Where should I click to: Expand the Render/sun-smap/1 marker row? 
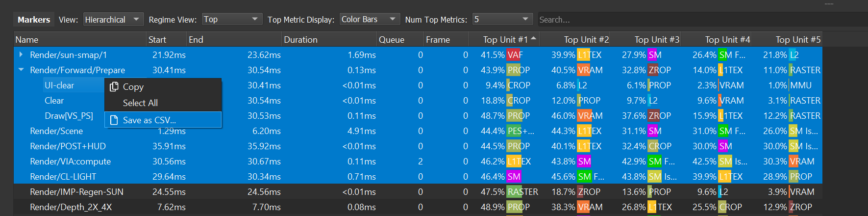[x=21, y=55]
